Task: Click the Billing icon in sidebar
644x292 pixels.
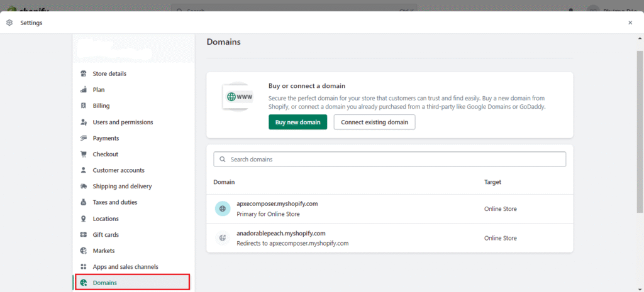Action: [83, 106]
